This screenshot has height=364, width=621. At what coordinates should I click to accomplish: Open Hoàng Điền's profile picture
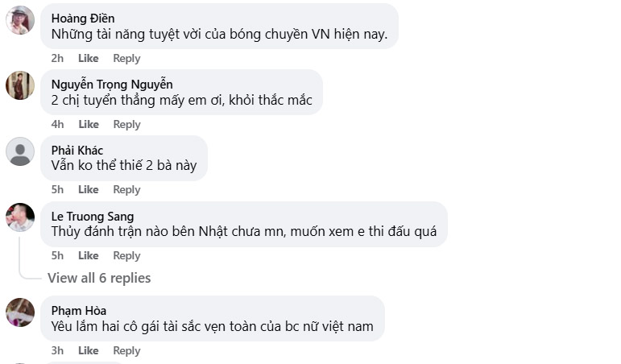point(20,20)
